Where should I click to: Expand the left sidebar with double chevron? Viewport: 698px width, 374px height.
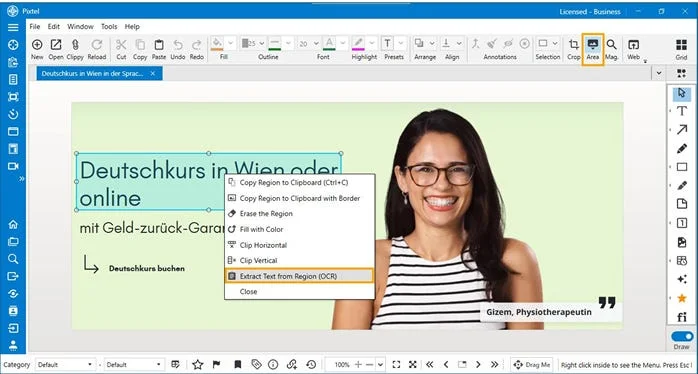[21, 179]
